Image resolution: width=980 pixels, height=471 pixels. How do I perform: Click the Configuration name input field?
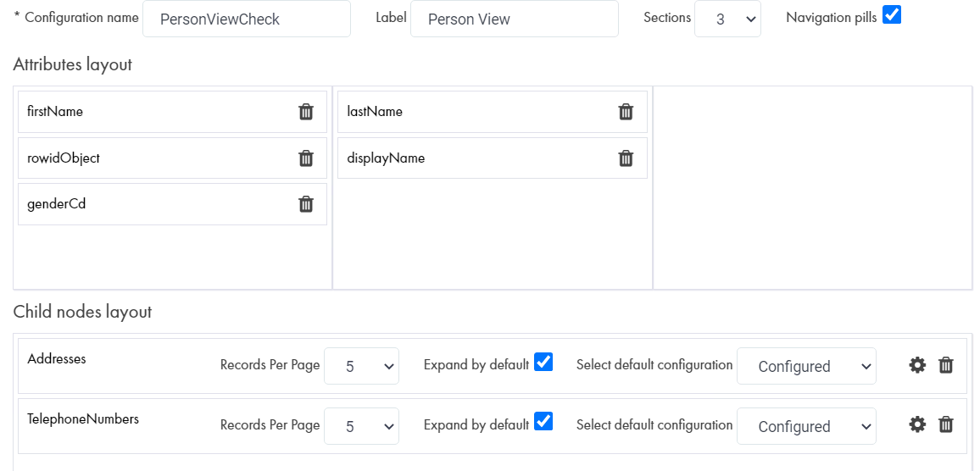[x=246, y=19]
